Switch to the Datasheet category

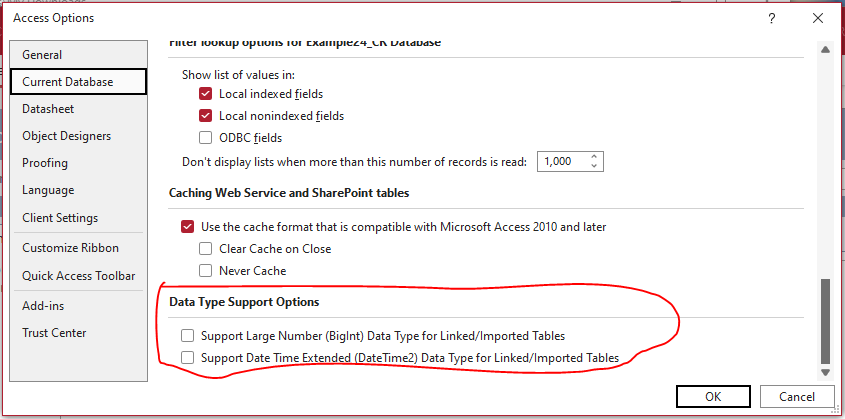[x=48, y=109]
